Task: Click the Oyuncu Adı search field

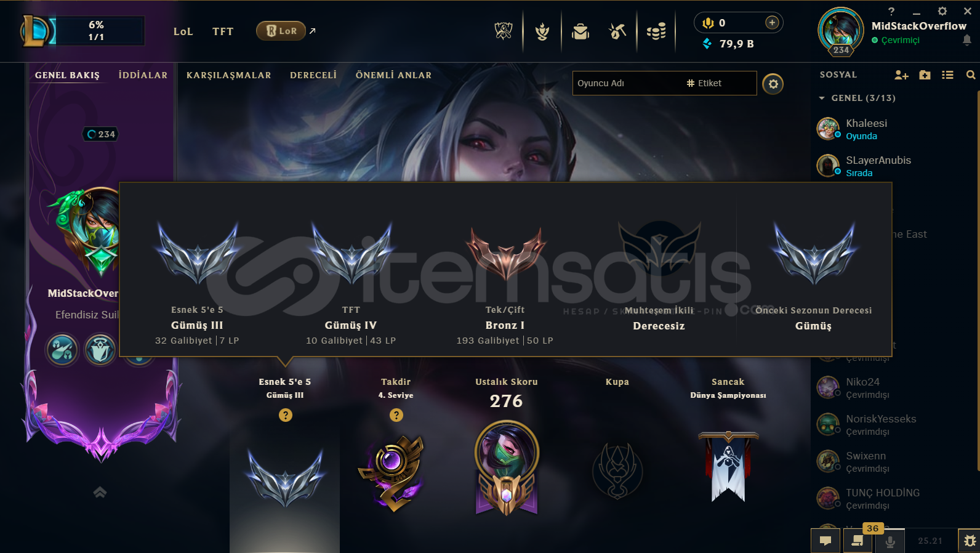Action: (664, 83)
